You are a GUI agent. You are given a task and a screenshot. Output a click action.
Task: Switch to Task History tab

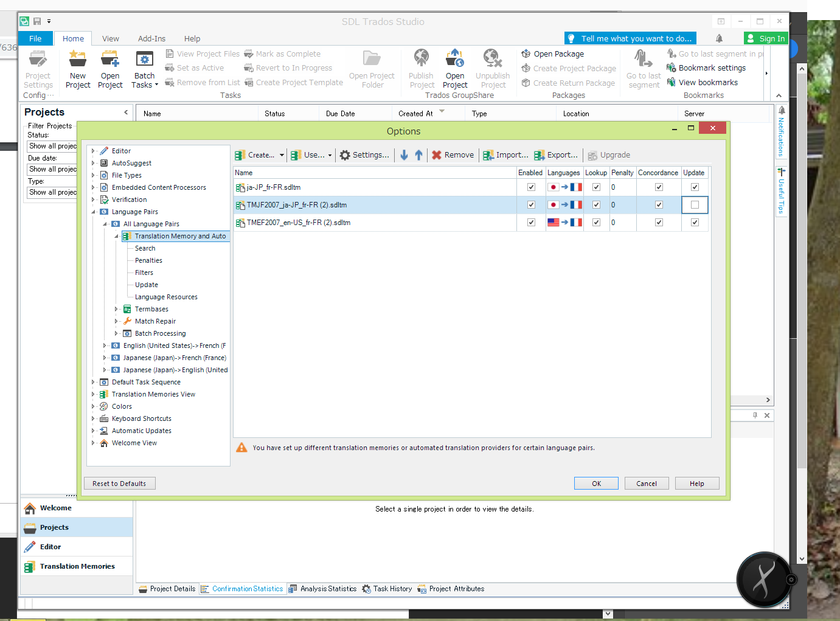[x=387, y=589]
